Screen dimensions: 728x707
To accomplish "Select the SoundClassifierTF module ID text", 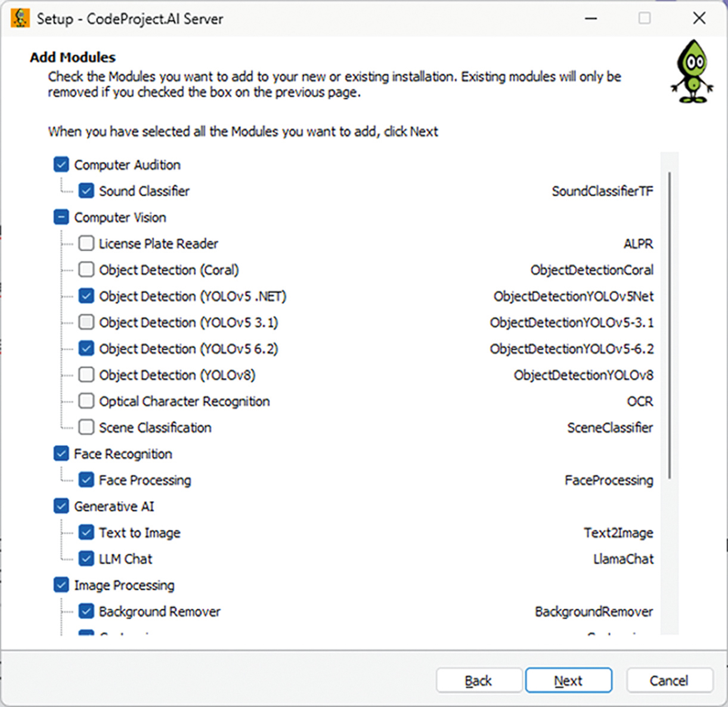I will 602,192.
